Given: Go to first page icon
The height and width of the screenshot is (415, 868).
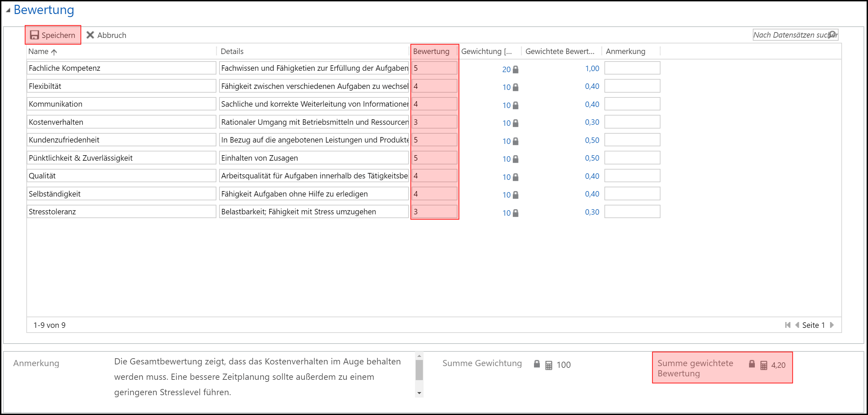Looking at the screenshot, I should (x=788, y=325).
